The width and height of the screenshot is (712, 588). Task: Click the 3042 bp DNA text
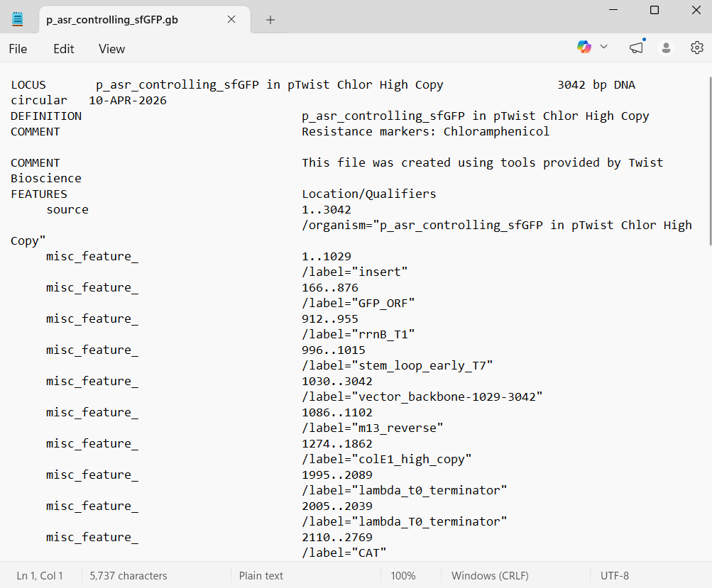coord(596,85)
